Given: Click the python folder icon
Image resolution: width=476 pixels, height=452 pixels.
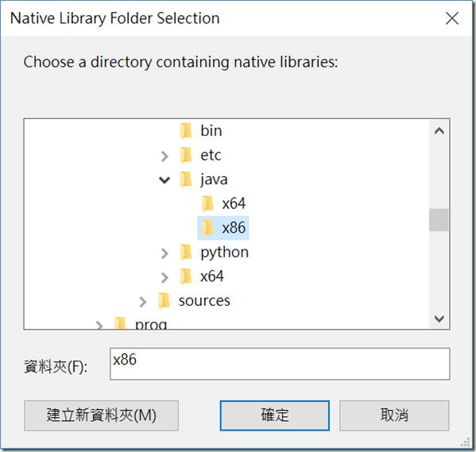Looking at the screenshot, I should (186, 253).
